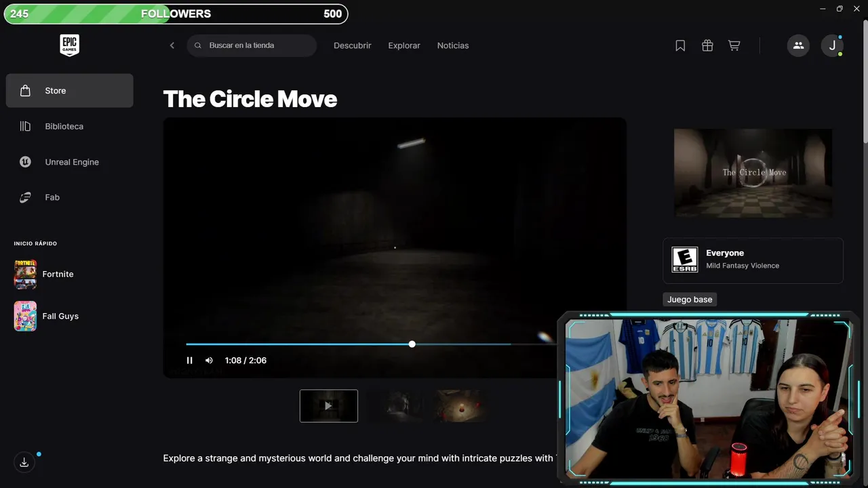Switch to the Noticias tab

tap(453, 45)
